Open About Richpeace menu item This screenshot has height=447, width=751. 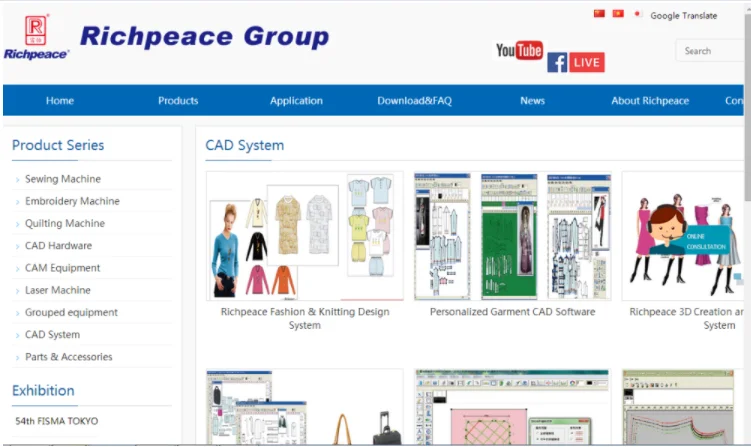pyautogui.click(x=650, y=101)
